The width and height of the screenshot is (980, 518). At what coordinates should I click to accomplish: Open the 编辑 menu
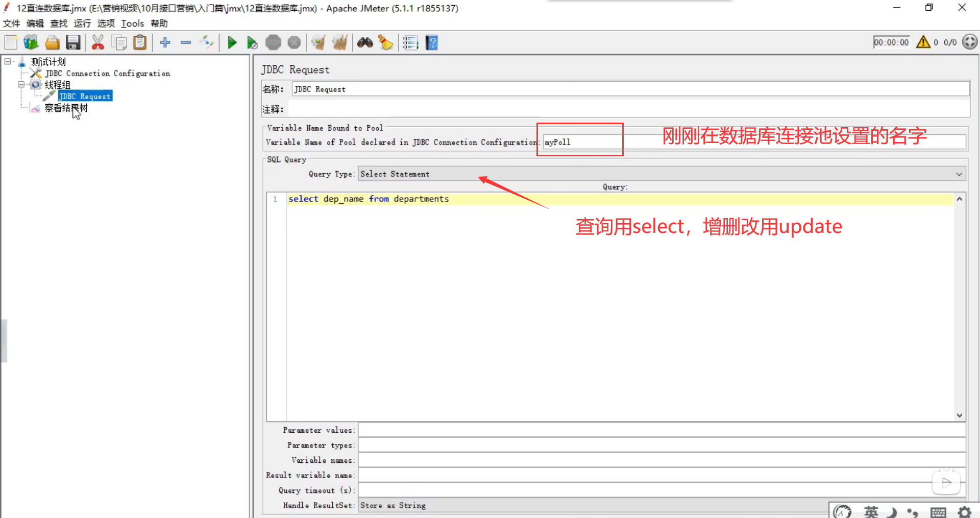(35, 23)
